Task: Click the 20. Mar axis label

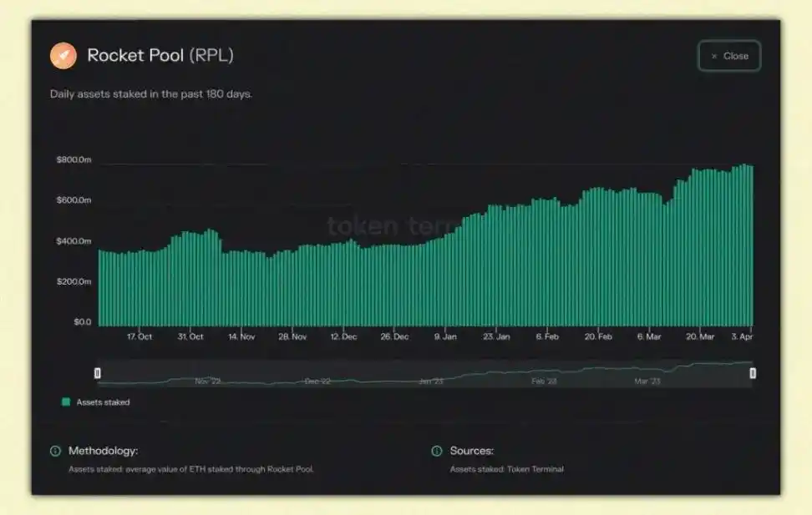Action: point(700,336)
